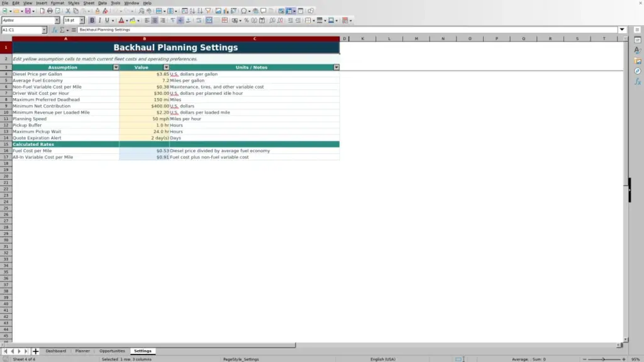Click the Copy icon
Image resolution: width=644 pixels, height=362 pixels.
pyautogui.click(x=75, y=11)
